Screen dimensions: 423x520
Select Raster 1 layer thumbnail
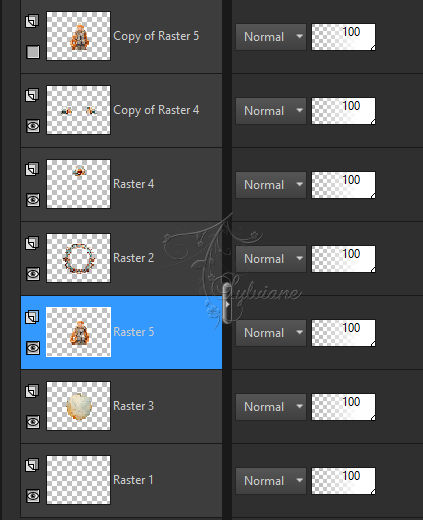[78, 480]
